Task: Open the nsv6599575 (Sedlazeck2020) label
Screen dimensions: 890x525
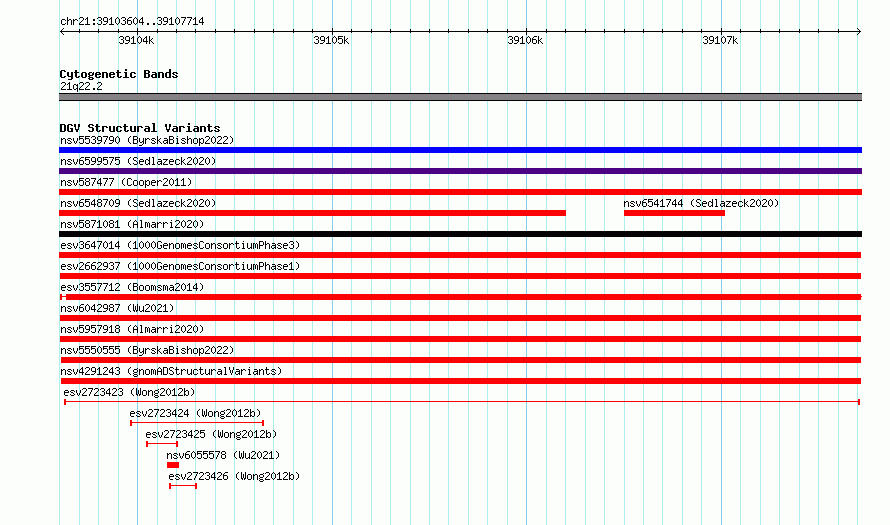Action: point(138,161)
